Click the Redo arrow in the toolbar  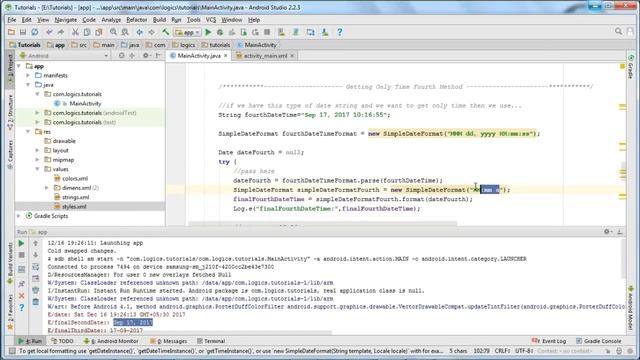point(61,32)
